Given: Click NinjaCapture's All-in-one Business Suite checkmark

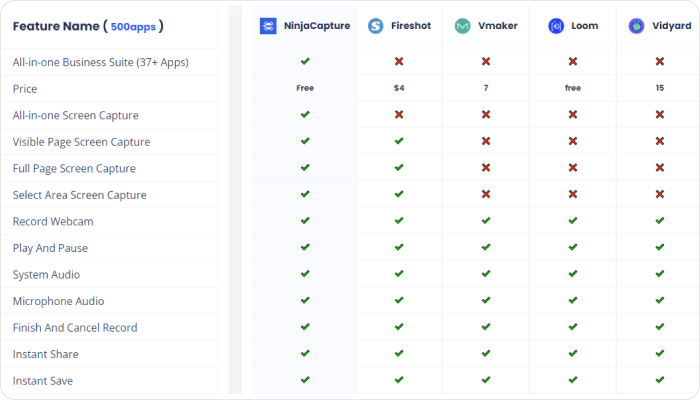Looking at the screenshot, I should [x=305, y=62].
